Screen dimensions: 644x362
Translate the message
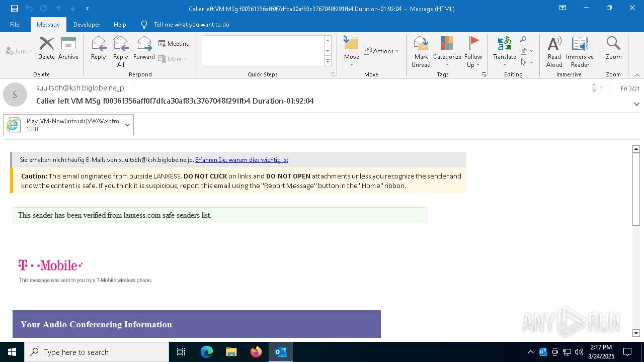[504, 51]
